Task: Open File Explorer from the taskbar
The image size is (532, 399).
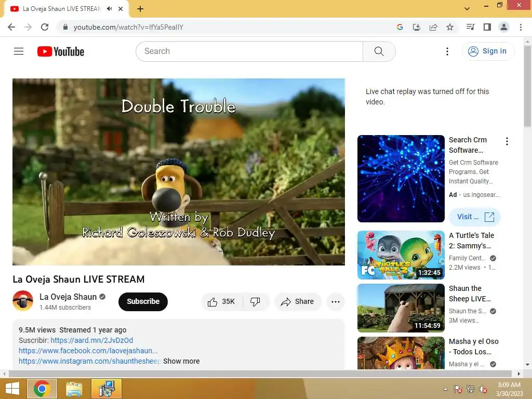Action: 74,389
